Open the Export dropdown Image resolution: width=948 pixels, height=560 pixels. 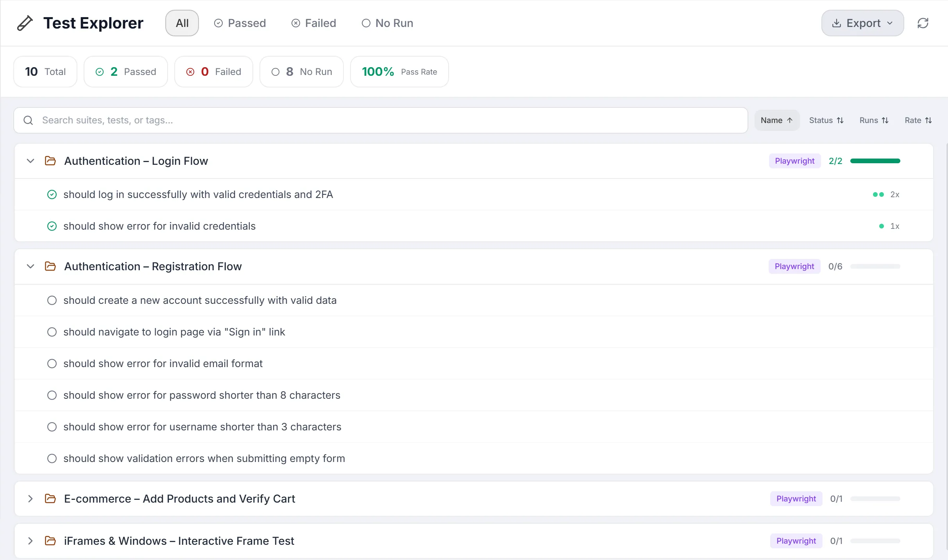coord(862,23)
